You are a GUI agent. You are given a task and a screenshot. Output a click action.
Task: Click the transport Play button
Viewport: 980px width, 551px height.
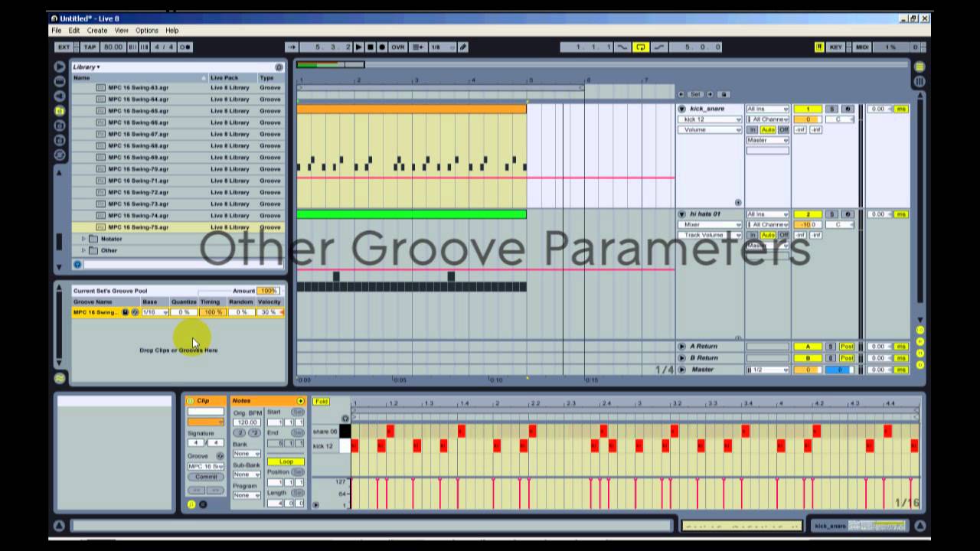click(x=358, y=47)
